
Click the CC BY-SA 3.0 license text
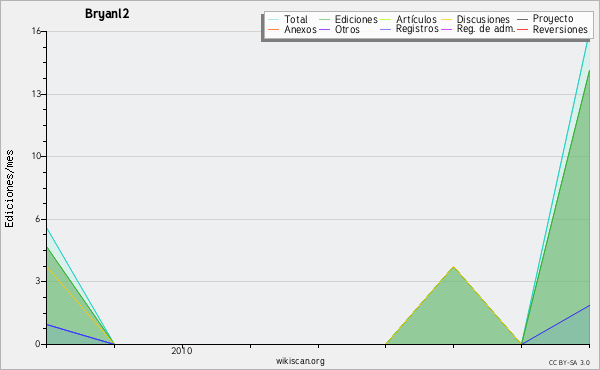click(569, 363)
